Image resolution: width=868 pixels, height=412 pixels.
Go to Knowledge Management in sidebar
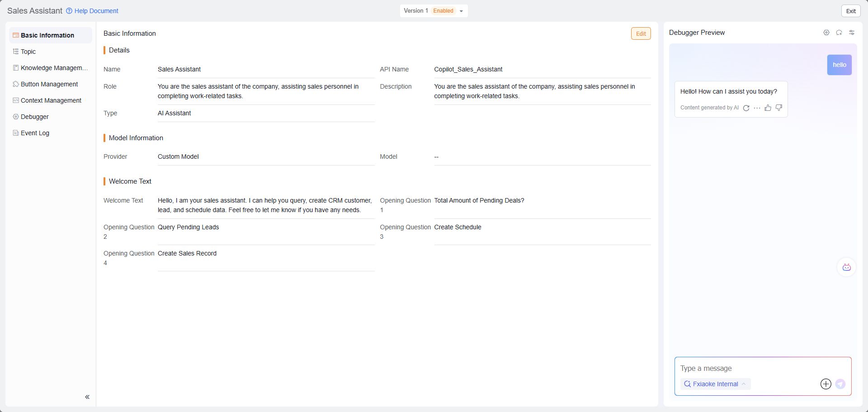(x=54, y=68)
